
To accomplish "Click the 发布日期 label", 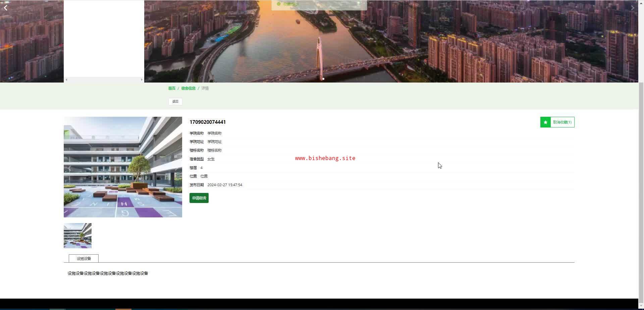I will coord(197,185).
